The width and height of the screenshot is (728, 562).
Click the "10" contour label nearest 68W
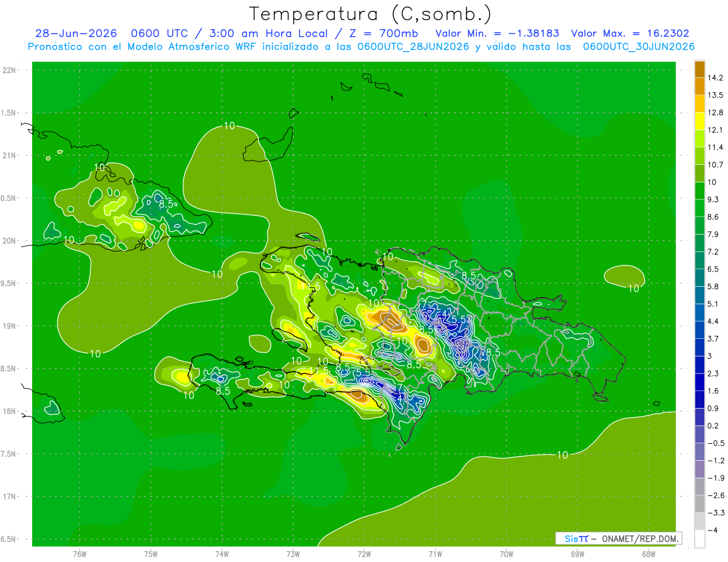point(633,289)
